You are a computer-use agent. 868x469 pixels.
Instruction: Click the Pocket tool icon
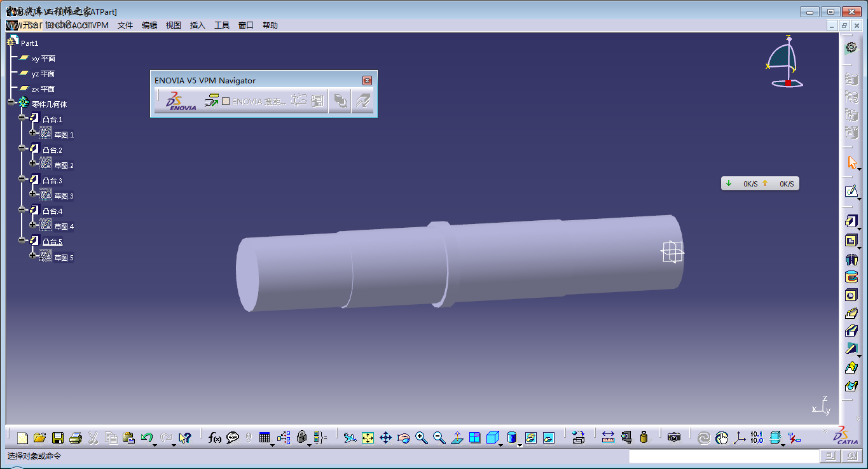click(851, 241)
